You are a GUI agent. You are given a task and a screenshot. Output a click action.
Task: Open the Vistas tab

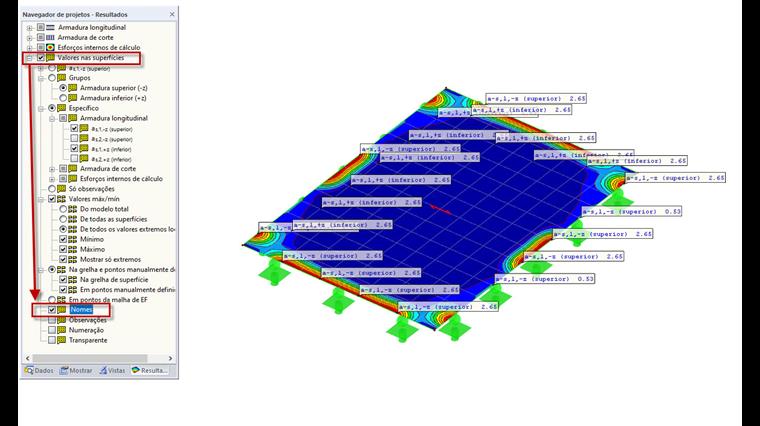pyautogui.click(x=112, y=370)
